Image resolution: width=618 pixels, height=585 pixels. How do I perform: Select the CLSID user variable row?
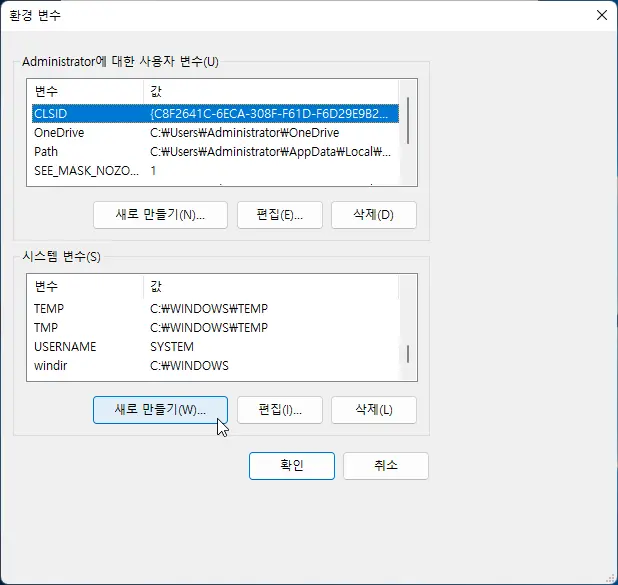(x=215, y=114)
